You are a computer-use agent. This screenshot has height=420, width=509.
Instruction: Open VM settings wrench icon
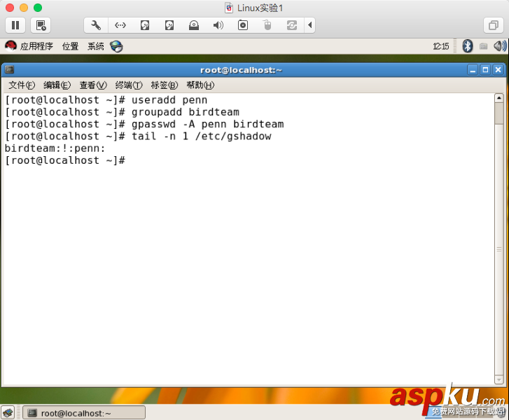coord(96,25)
